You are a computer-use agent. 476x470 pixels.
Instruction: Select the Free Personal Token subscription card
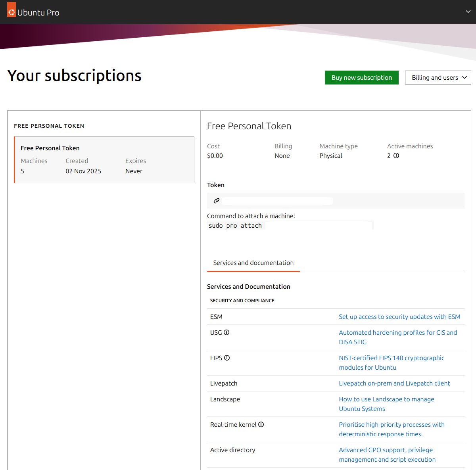(x=104, y=160)
